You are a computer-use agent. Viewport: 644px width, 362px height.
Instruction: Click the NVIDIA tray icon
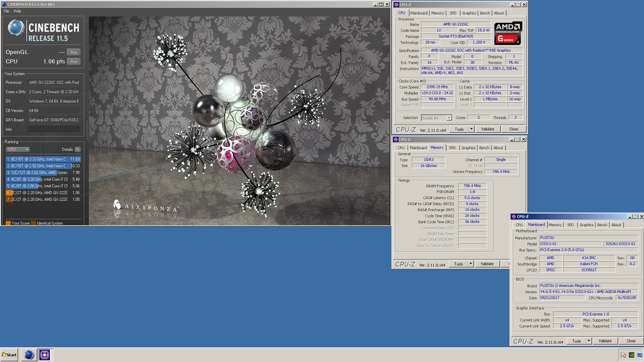click(632, 355)
